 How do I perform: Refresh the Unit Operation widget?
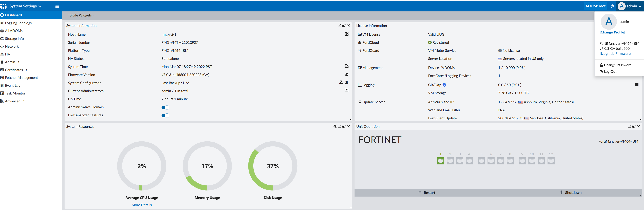[634, 126]
